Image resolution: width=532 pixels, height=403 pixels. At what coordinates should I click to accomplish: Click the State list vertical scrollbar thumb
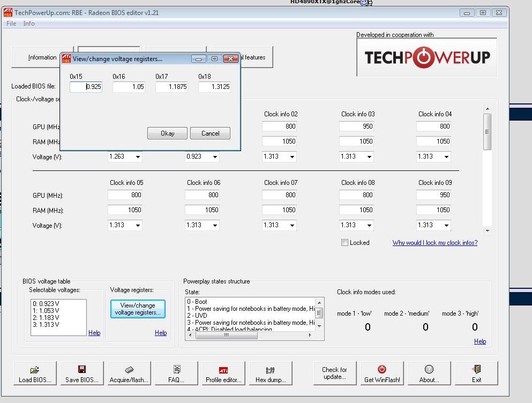coord(319,312)
